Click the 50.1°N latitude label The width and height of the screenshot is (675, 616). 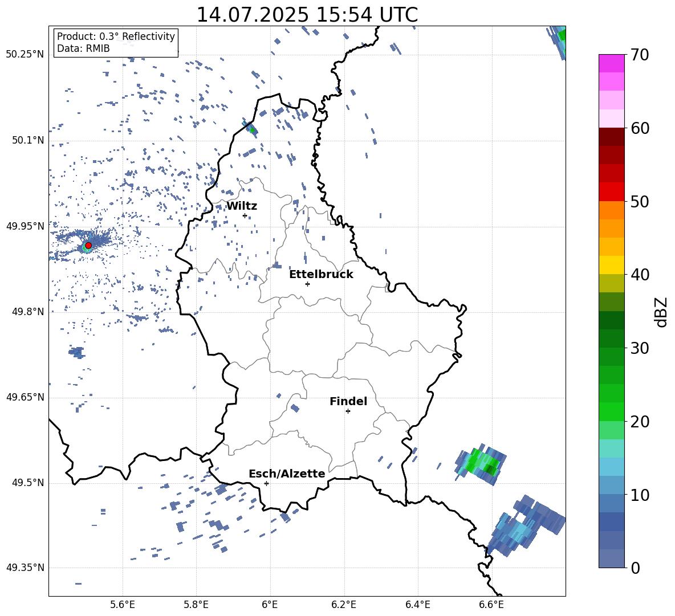[x=28, y=140]
